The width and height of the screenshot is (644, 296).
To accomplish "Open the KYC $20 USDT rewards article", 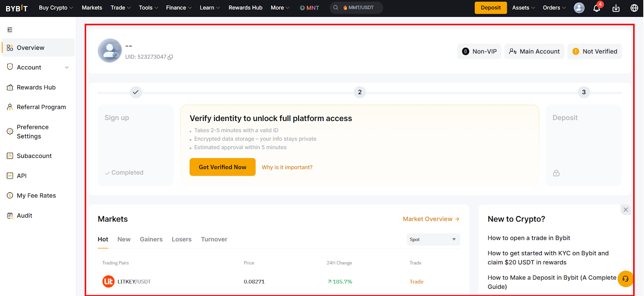I will 548,258.
